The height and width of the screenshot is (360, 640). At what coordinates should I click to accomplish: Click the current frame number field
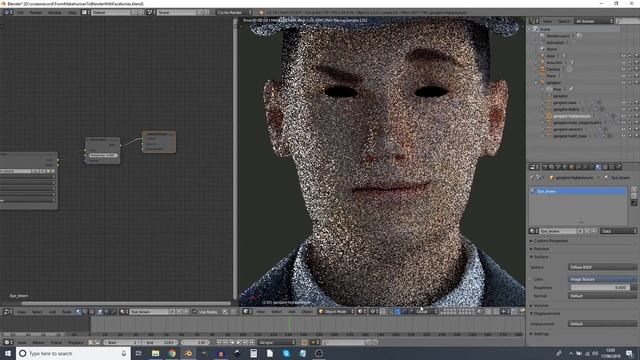195,342
